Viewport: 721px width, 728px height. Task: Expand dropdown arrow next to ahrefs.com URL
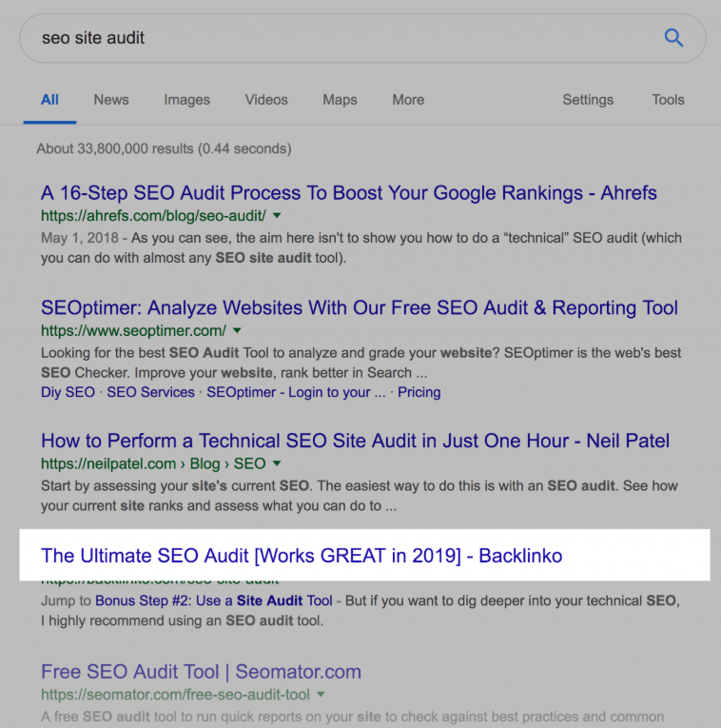277,215
